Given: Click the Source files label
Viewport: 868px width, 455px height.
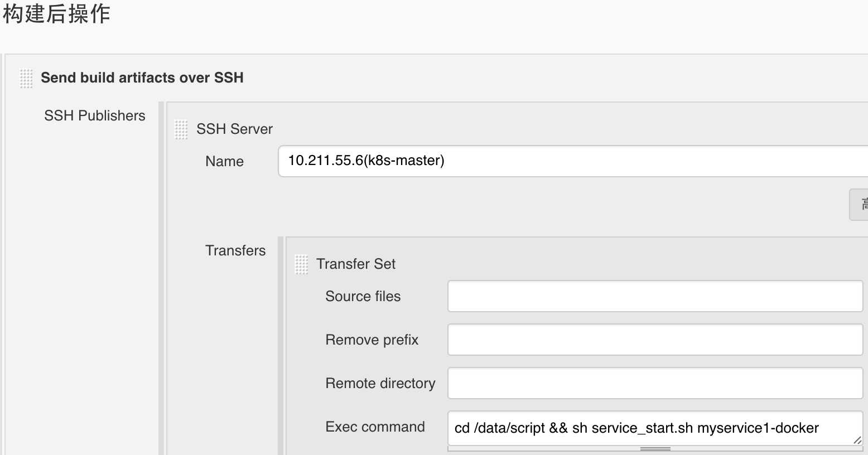Looking at the screenshot, I should (x=363, y=296).
